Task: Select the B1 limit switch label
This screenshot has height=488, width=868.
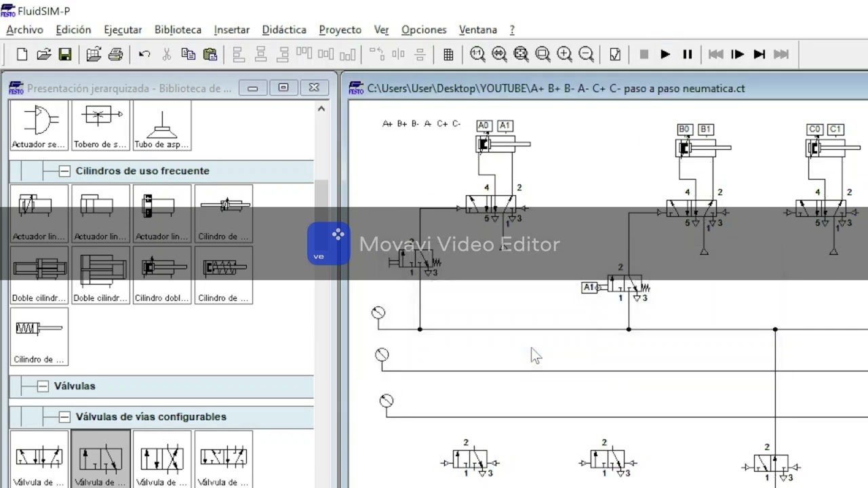Action: click(x=705, y=129)
